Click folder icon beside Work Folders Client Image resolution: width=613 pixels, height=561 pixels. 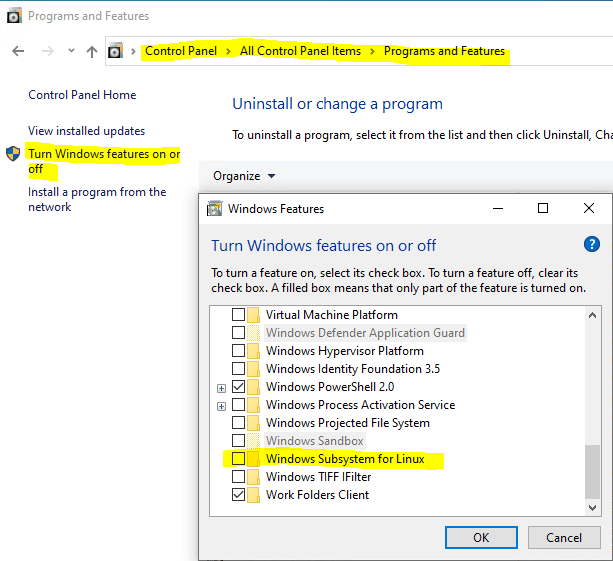coord(253,495)
